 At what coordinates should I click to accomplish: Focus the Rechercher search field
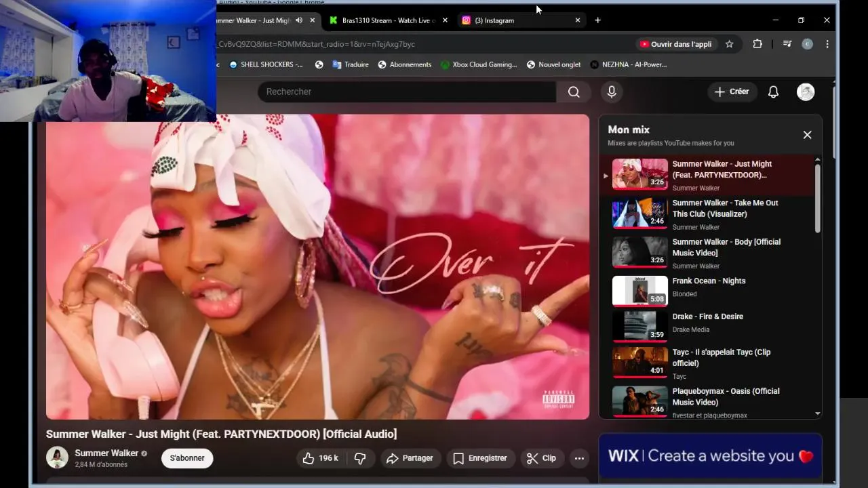(407, 91)
